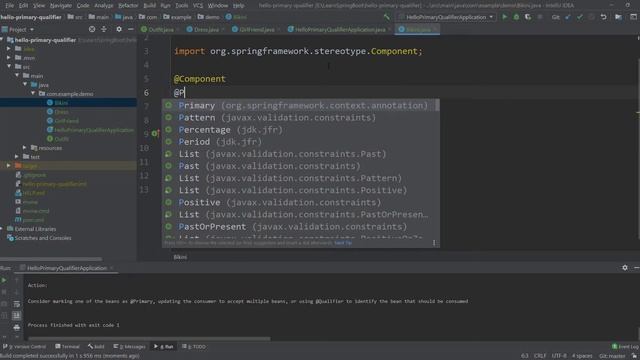Click Run with Coverage icon
The image size is (640, 360).
528,17
